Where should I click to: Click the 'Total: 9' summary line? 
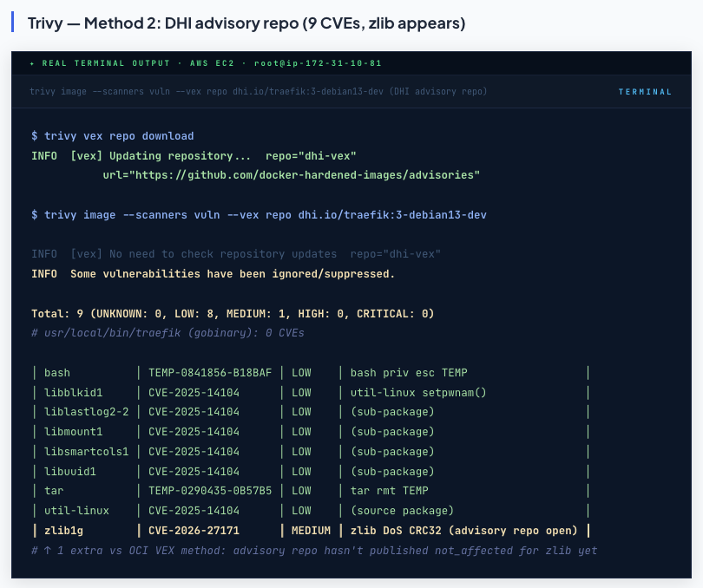pos(233,313)
